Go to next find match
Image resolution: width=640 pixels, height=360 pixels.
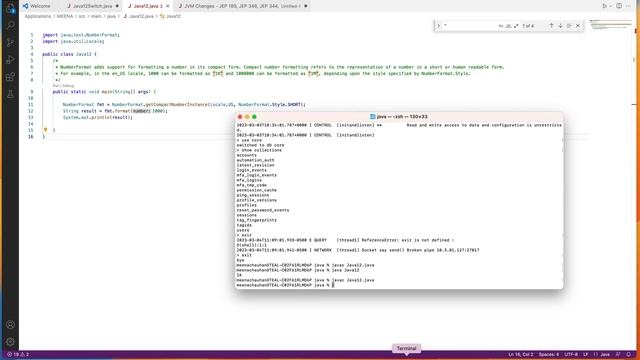tap(560, 26)
